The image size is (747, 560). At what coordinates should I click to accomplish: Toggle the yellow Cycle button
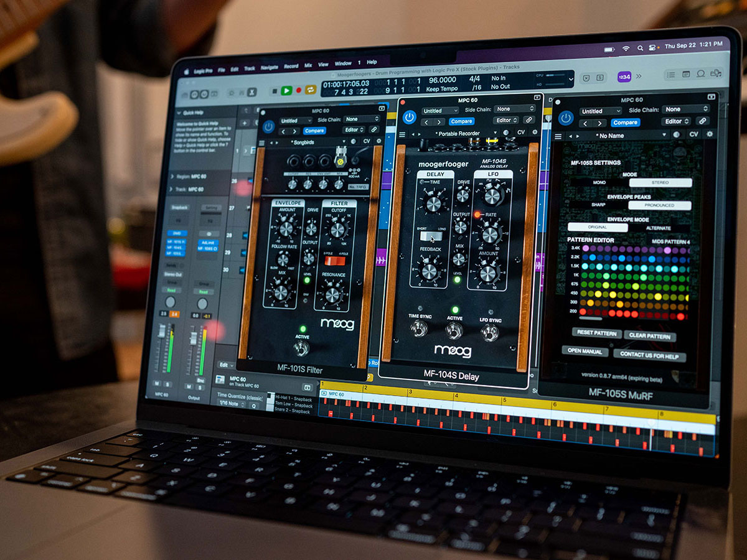pyautogui.click(x=310, y=90)
